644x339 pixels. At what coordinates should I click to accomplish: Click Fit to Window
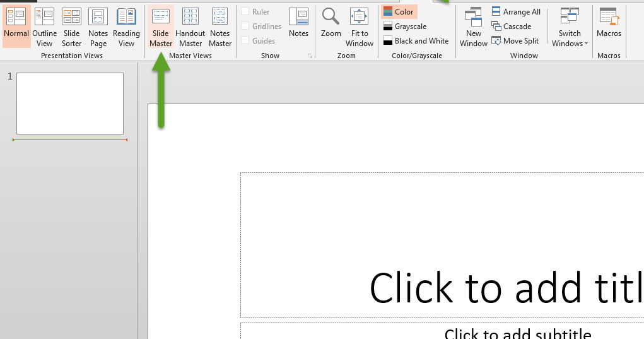360,27
